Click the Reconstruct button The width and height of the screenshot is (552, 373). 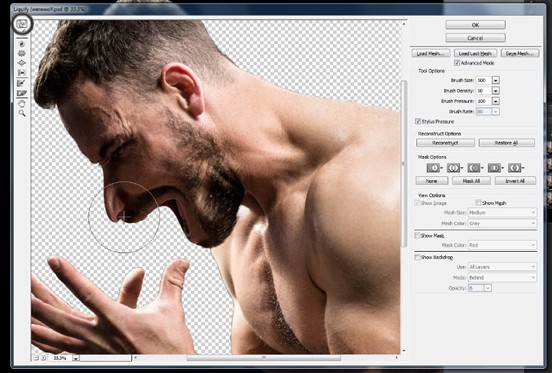click(x=445, y=143)
